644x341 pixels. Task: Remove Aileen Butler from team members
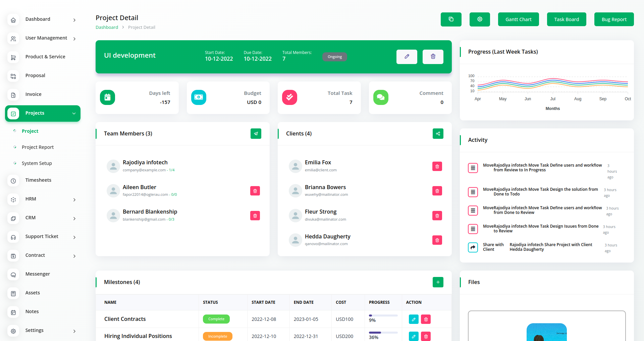pos(255,191)
